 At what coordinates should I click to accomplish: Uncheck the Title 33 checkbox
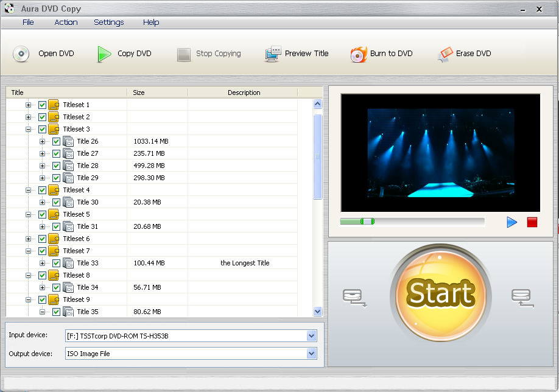click(x=56, y=263)
